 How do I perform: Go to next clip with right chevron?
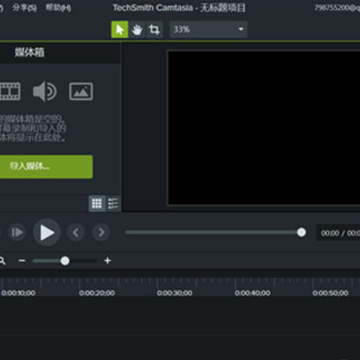pos(101,232)
